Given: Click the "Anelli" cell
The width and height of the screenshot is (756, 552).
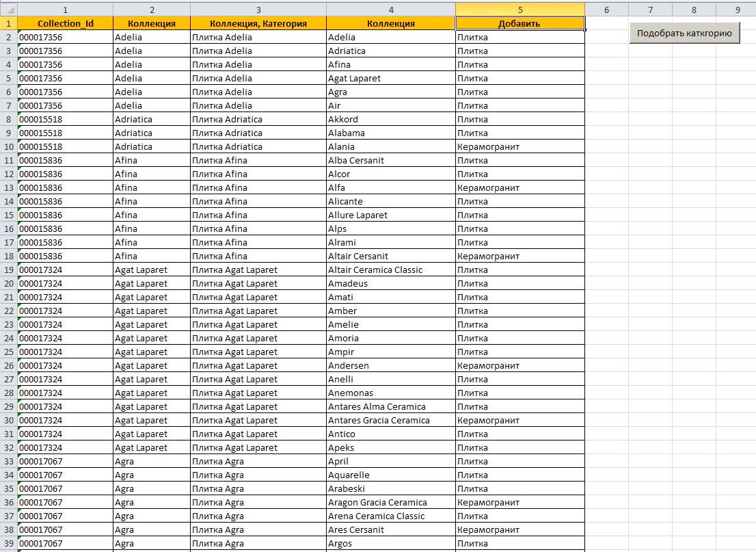Looking at the screenshot, I should (x=391, y=379).
